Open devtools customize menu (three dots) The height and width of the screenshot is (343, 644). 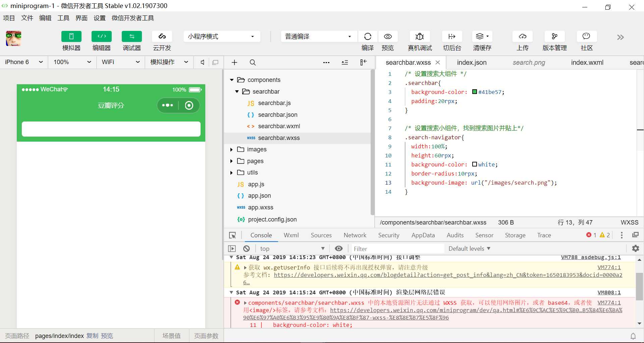622,235
